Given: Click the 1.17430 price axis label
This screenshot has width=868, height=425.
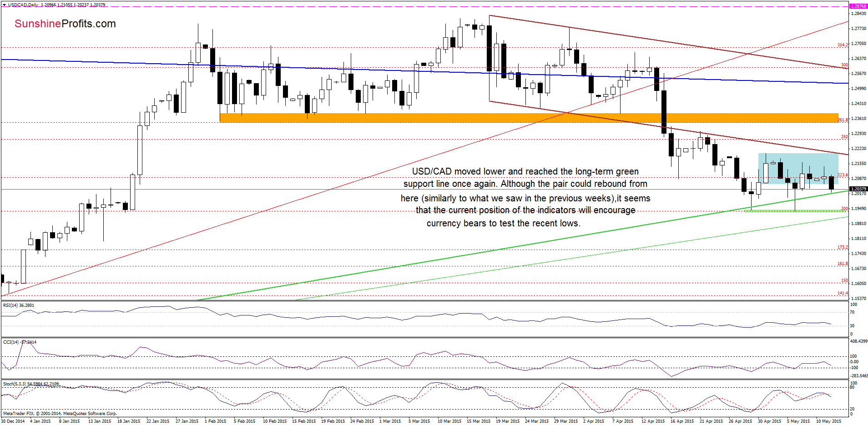Looking at the screenshot, I should [858, 254].
